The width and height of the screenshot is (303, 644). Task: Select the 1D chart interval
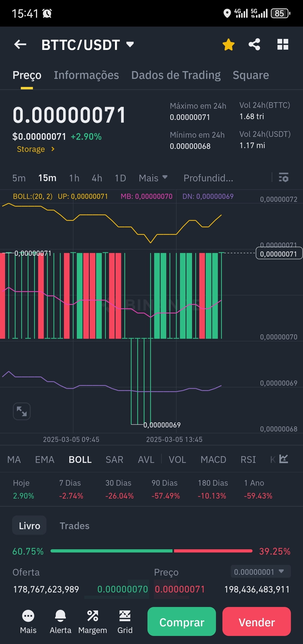coord(120,178)
